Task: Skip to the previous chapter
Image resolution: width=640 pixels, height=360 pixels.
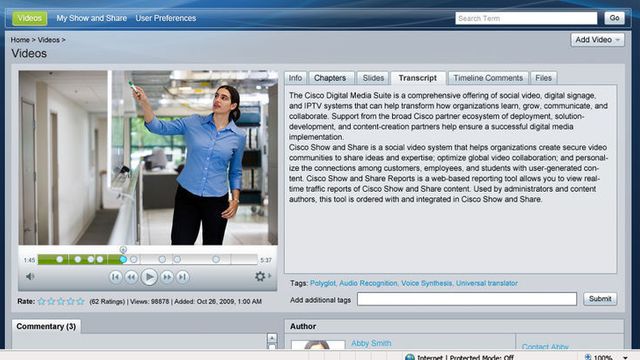Action: (116, 277)
